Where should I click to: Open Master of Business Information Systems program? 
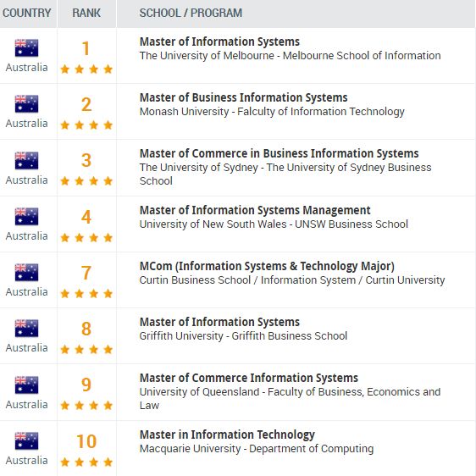(243, 97)
